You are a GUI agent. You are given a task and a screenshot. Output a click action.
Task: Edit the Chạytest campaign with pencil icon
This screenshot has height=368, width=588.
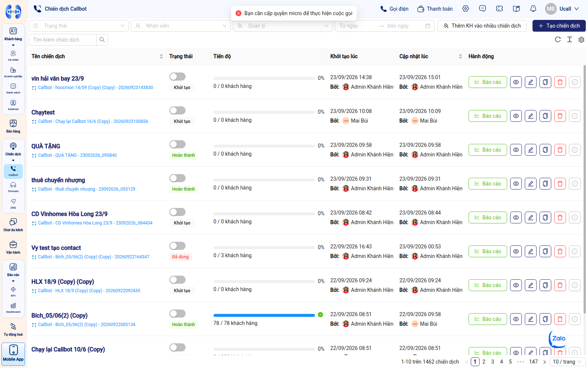[531, 116]
